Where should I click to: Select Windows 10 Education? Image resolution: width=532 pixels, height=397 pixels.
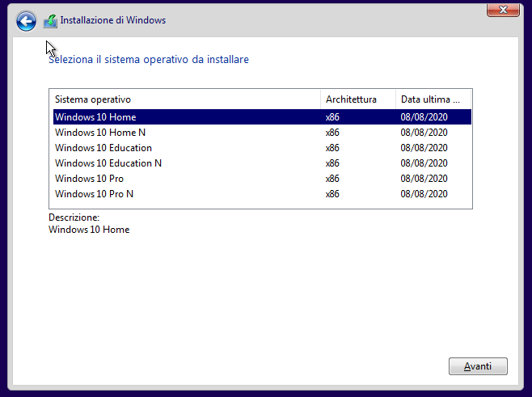tap(262, 148)
